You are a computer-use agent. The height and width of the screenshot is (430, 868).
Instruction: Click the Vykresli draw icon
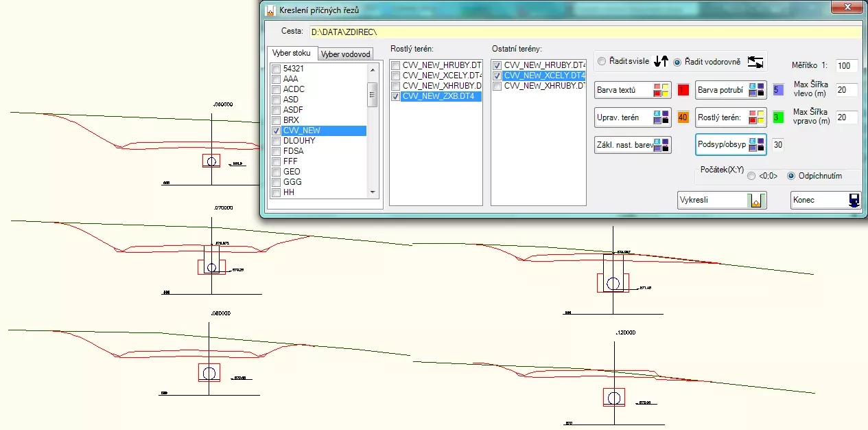pos(755,201)
